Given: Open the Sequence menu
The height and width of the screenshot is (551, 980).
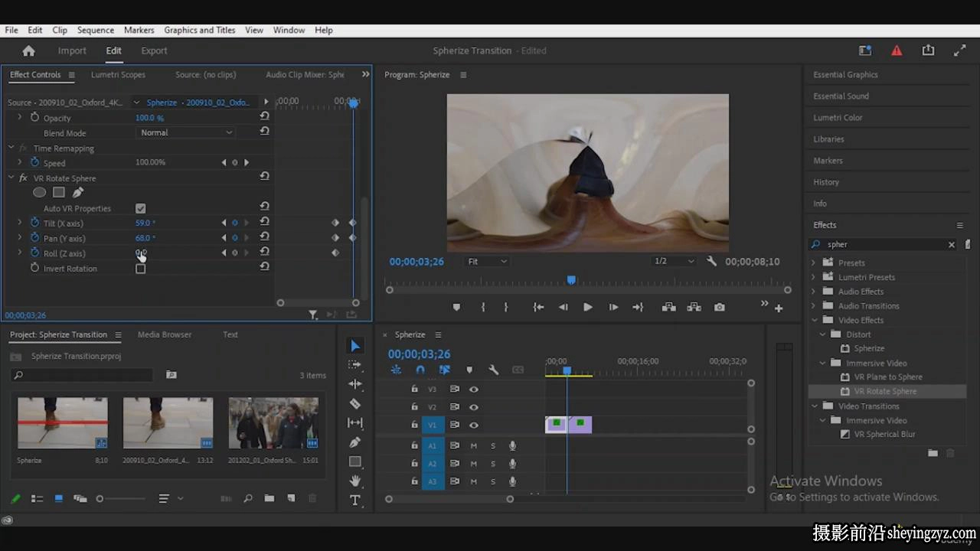Looking at the screenshot, I should click(96, 30).
